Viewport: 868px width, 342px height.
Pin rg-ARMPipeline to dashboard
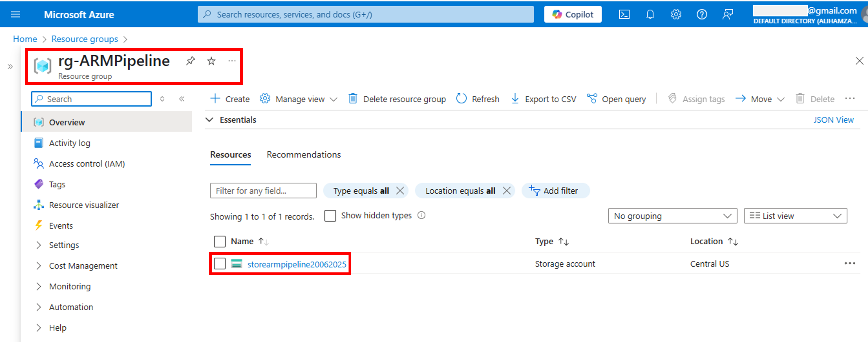click(190, 61)
